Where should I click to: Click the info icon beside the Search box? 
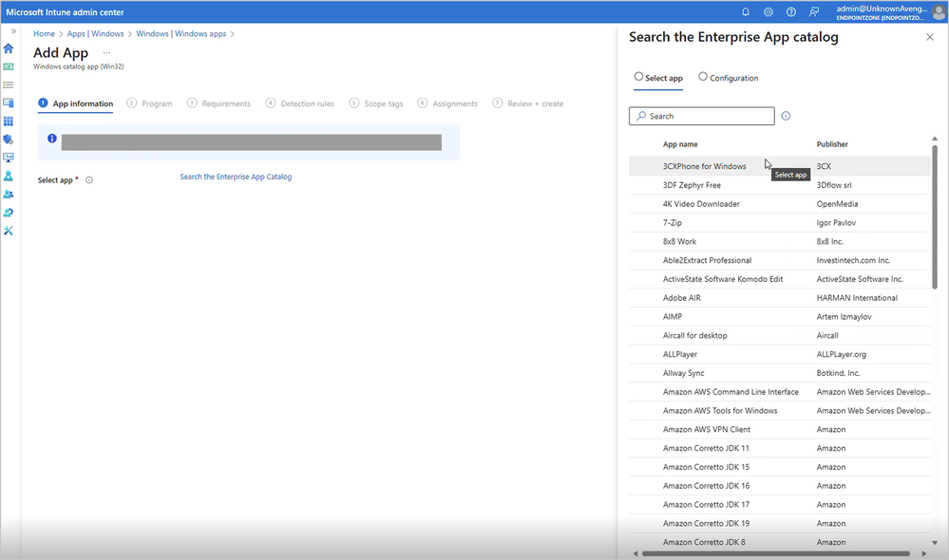(x=786, y=117)
